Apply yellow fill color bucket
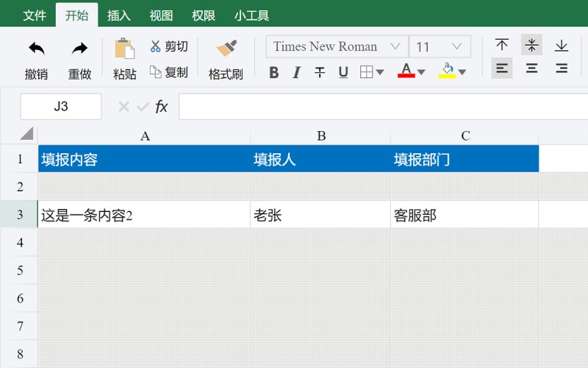 447,71
